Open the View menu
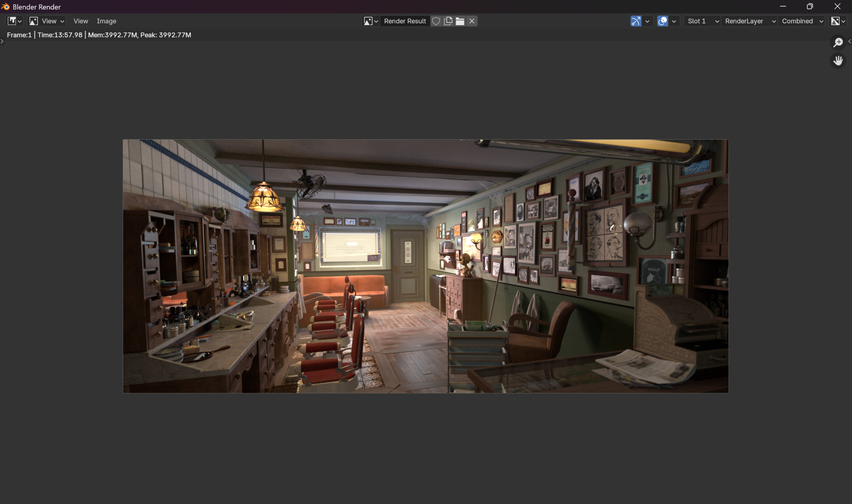This screenshot has height=504, width=852. pyautogui.click(x=81, y=21)
